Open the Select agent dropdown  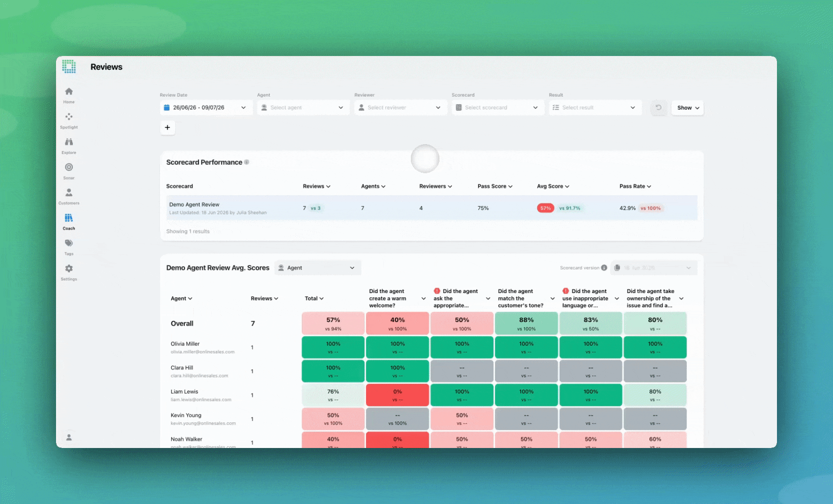click(x=303, y=107)
